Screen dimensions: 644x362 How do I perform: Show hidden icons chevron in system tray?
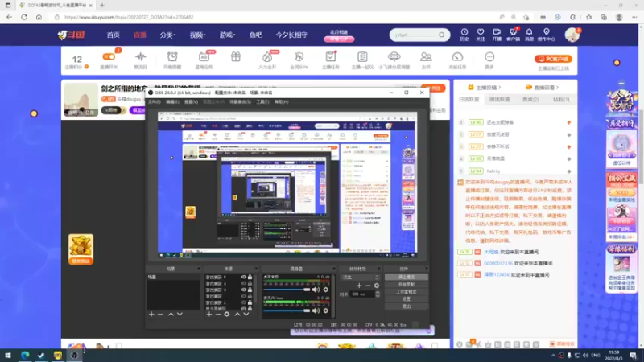[553, 356]
